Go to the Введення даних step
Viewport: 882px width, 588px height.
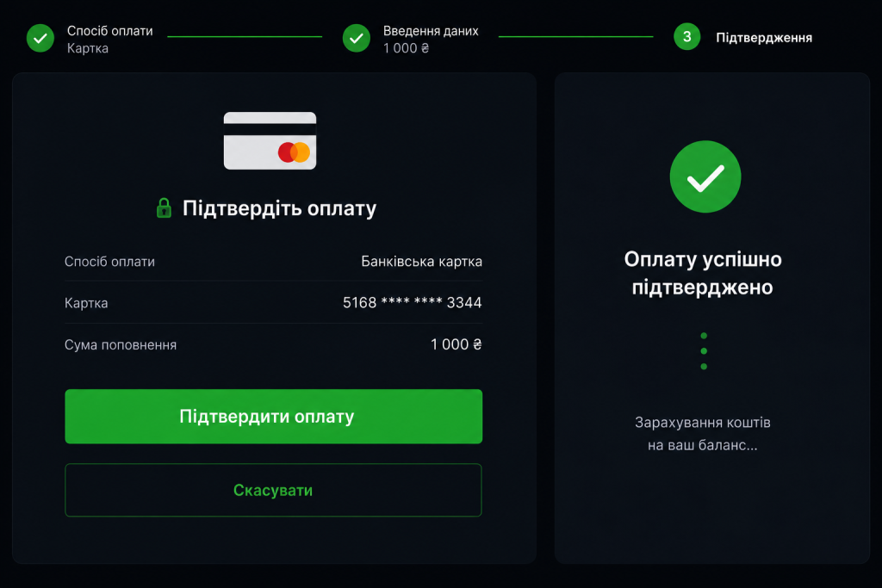pyautogui.click(x=431, y=31)
